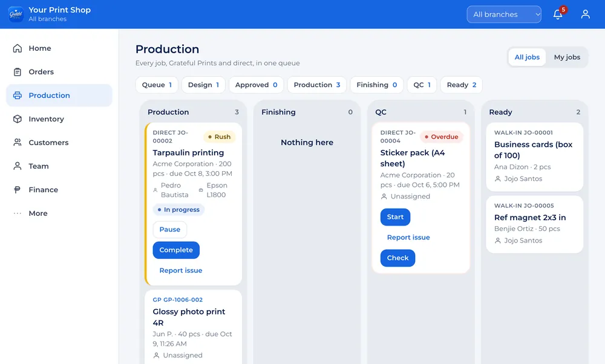Select the QC stage filter chip
The image size is (605, 364).
tap(422, 85)
